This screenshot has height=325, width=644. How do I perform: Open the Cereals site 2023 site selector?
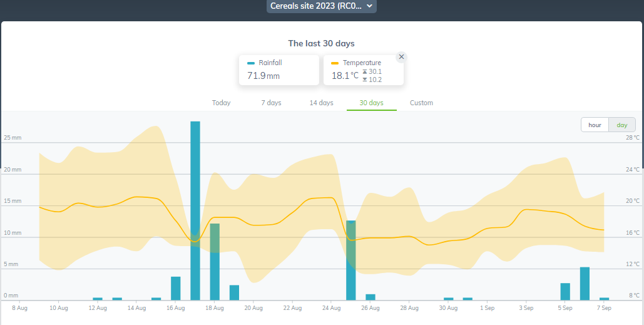point(322,6)
